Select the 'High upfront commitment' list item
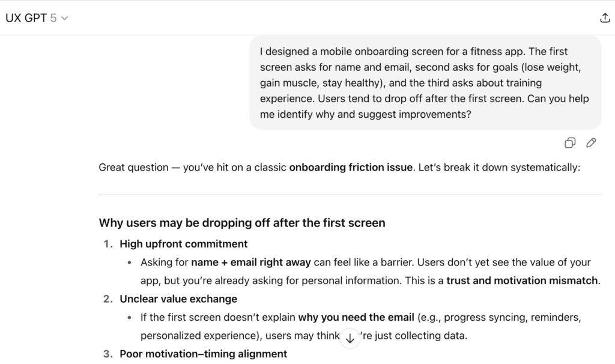 click(183, 244)
